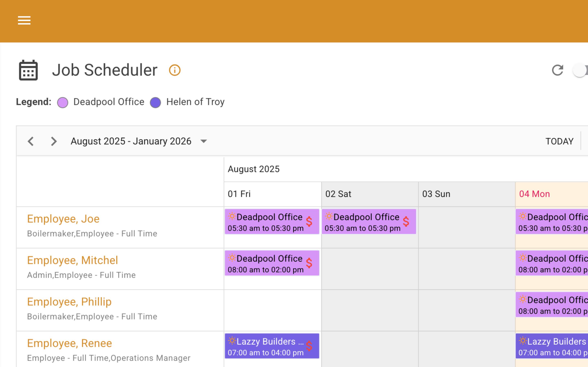The image size is (588, 367).
Task: Expand the August 2025 - January 2026 dropdown
Action: pos(204,141)
